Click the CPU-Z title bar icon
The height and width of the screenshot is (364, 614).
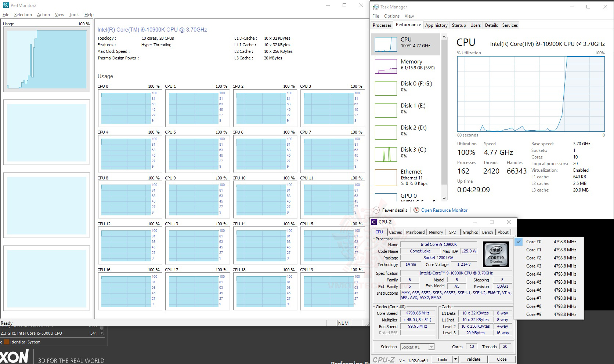374,222
